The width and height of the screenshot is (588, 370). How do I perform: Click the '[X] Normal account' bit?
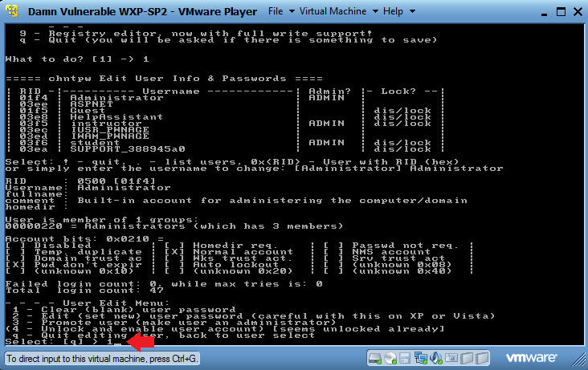click(x=229, y=252)
